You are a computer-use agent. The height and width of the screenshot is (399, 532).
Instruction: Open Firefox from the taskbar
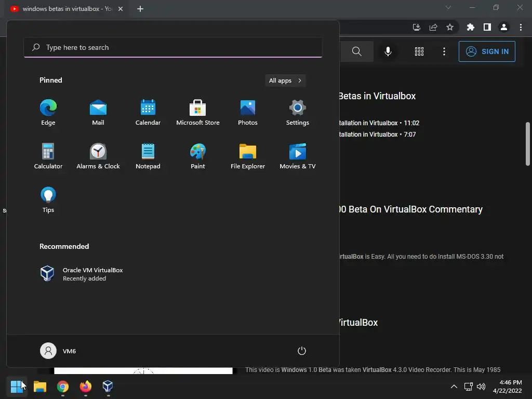(86, 386)
